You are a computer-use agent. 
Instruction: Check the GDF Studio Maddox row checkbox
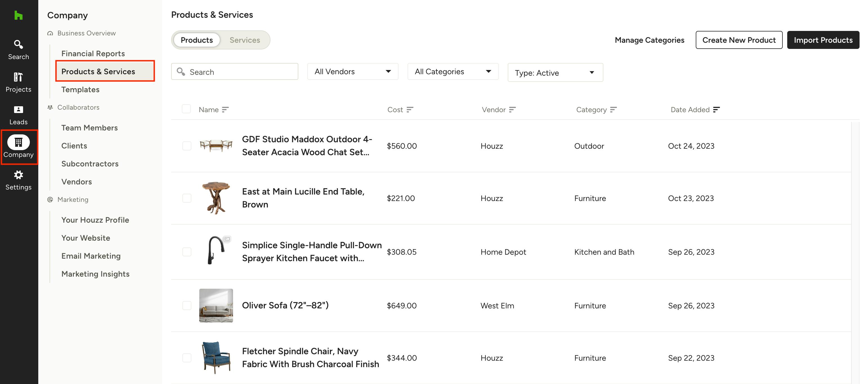187,146
